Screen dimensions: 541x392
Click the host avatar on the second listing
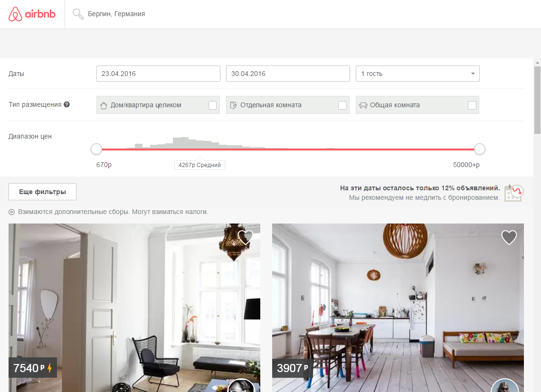coord(504,386)
